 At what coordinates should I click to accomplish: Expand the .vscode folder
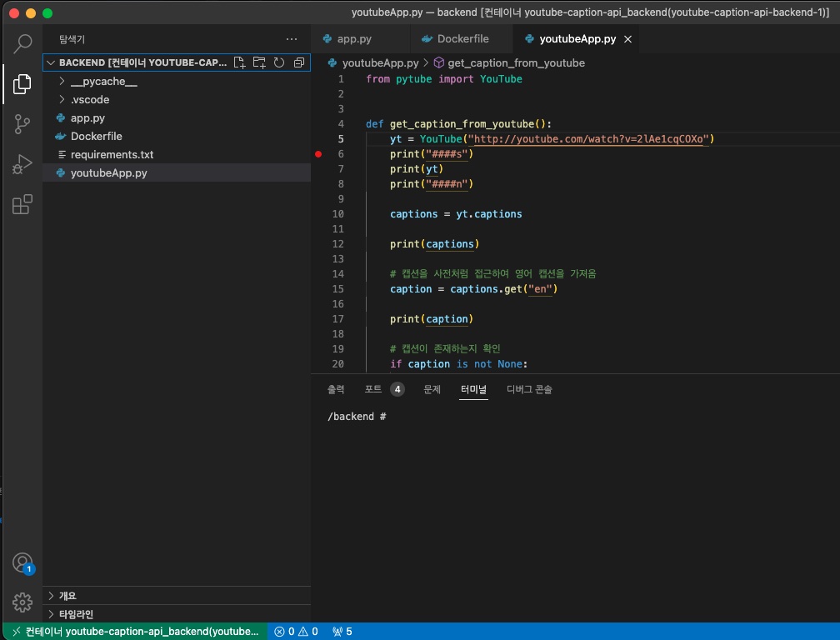coord(62,100)
